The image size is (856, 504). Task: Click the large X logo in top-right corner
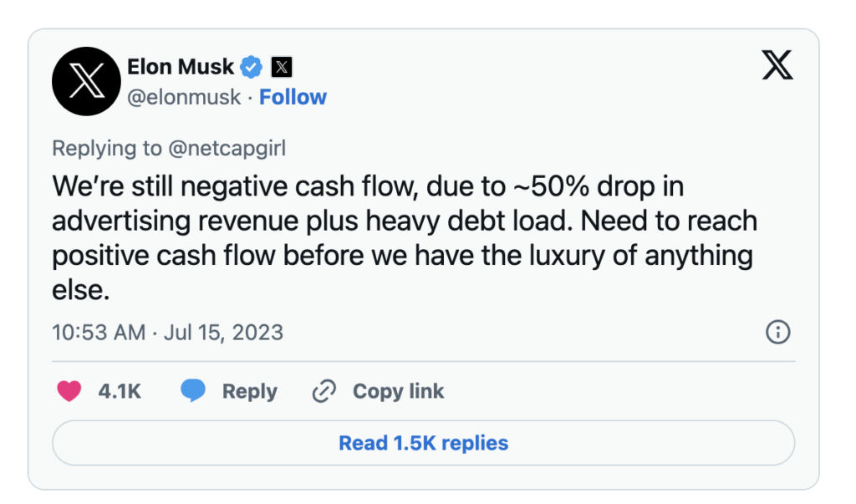(777, 65)
